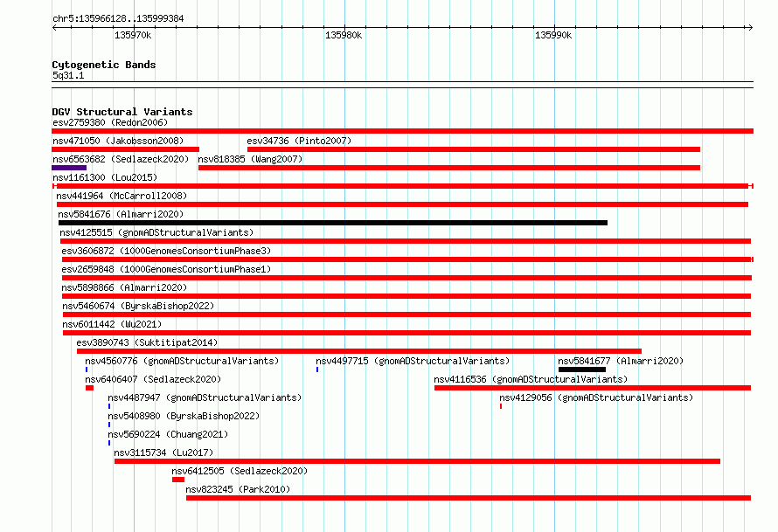
Task: Open esv3890743 (Suktitipat2014) label
Action: tap(147, 342)
